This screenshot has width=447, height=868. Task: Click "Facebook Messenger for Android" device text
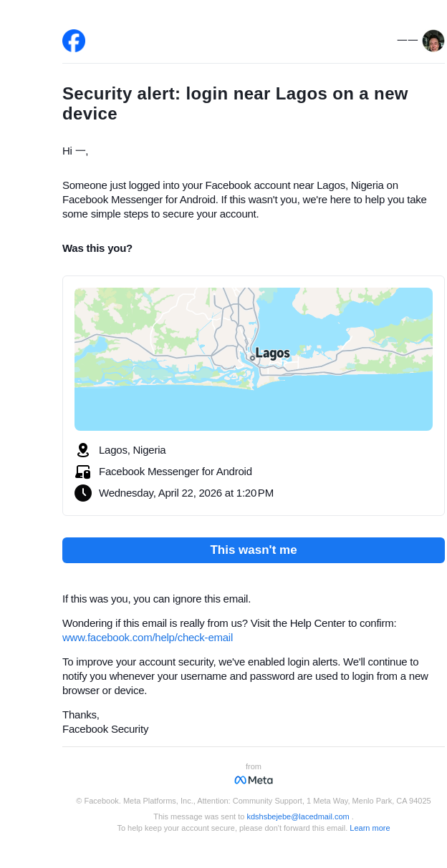point(176,472)
